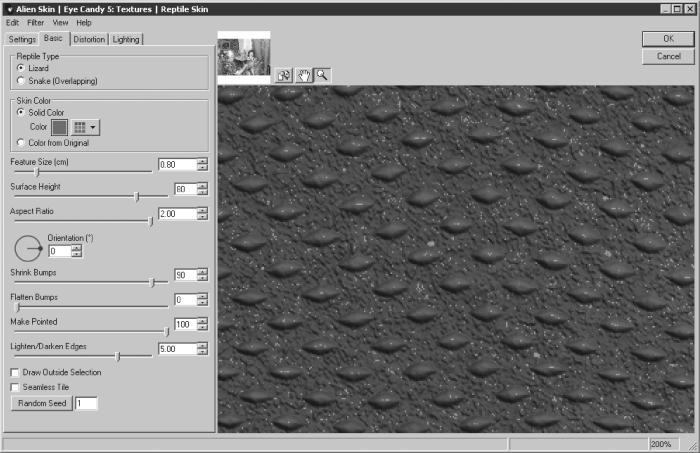The width and height of the screenshot is (700, 453).
Task: Open the Distortion tab
Action: [89, 39]
